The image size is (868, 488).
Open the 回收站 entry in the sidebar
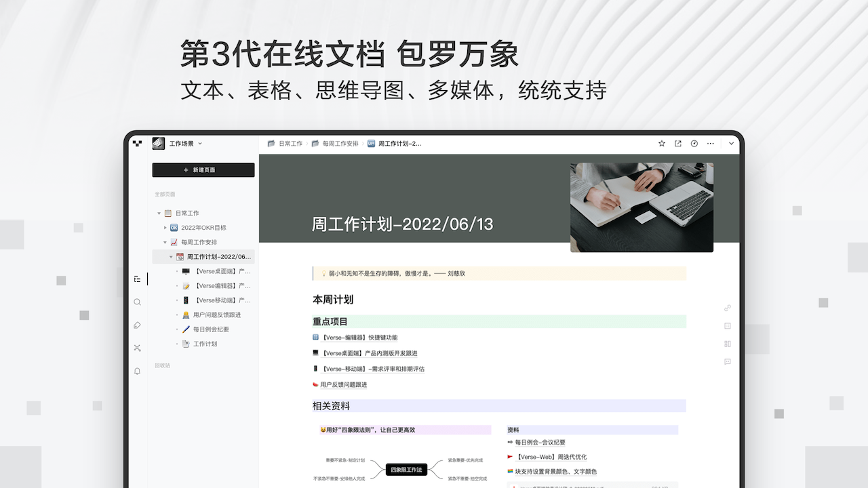click(163, 365)
